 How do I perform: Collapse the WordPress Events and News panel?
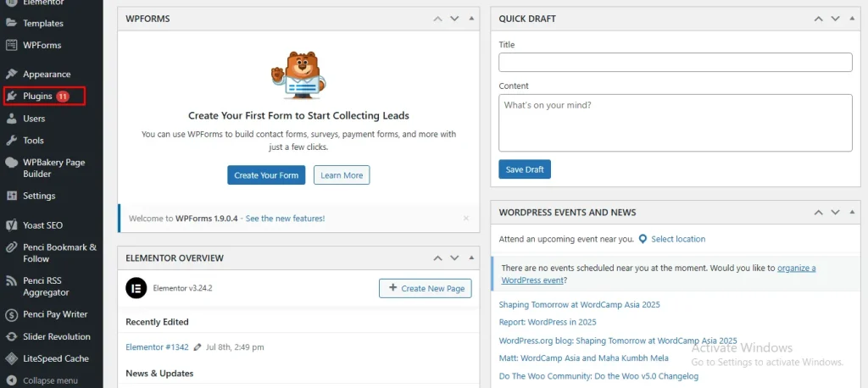[x=853, y=212]
